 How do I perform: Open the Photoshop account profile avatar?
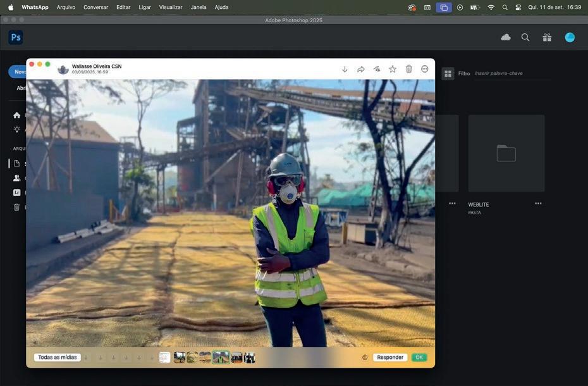pos(570,37)
